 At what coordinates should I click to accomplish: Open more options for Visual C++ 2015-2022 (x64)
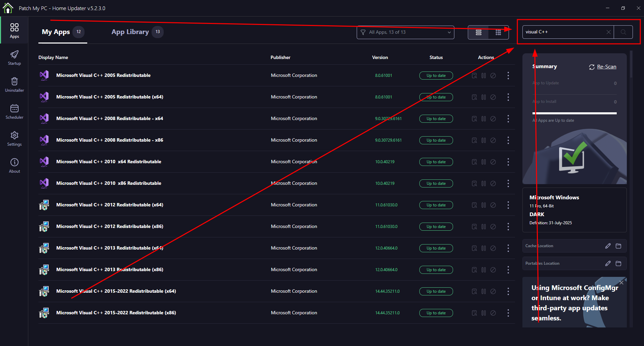pos(508,291)
